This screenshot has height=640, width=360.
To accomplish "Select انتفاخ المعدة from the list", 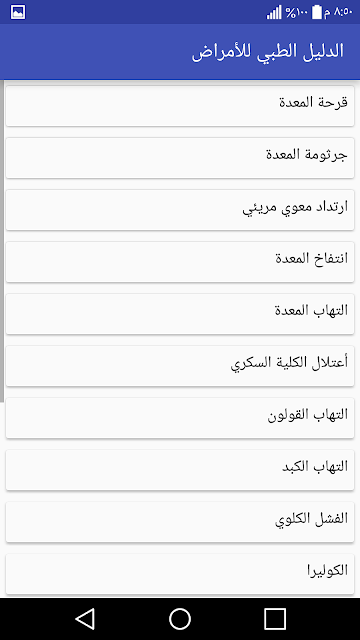I will [x=180, y=262].
